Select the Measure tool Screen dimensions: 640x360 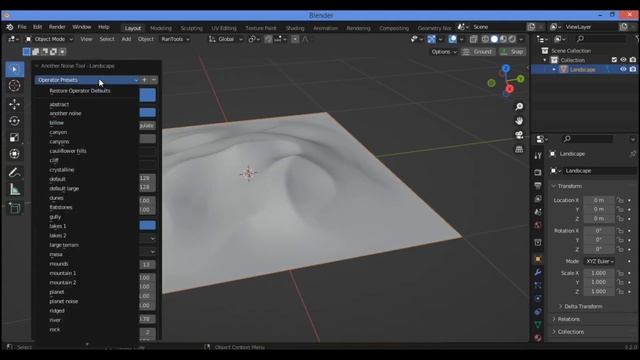(14, 189)
